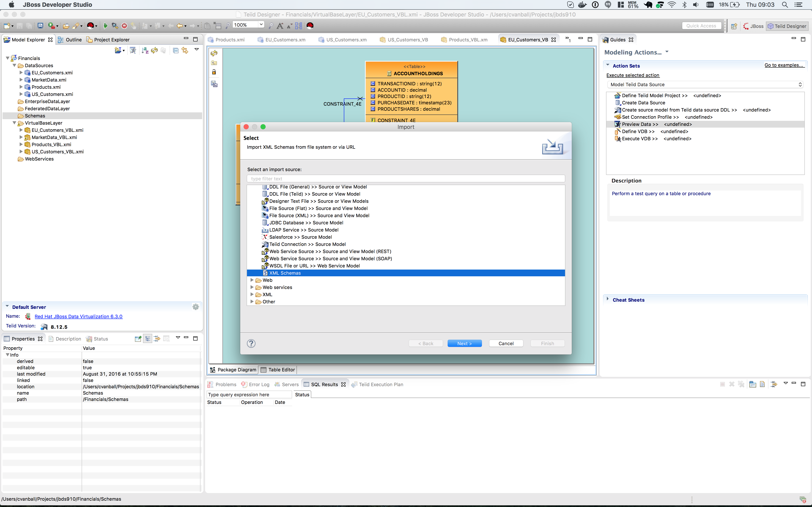812x507 pixels.
Task: Select the Preview Data action icon
Action: [618, 124]
